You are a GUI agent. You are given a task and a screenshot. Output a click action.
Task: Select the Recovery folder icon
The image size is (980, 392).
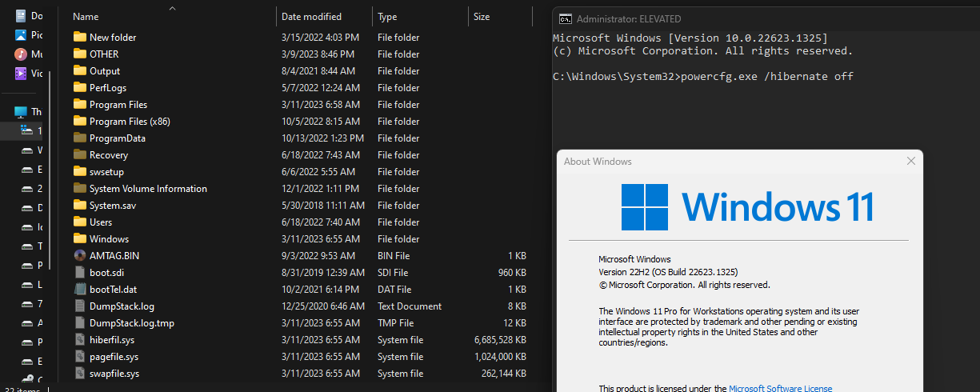pyautogui.click(x=79, y=154)
